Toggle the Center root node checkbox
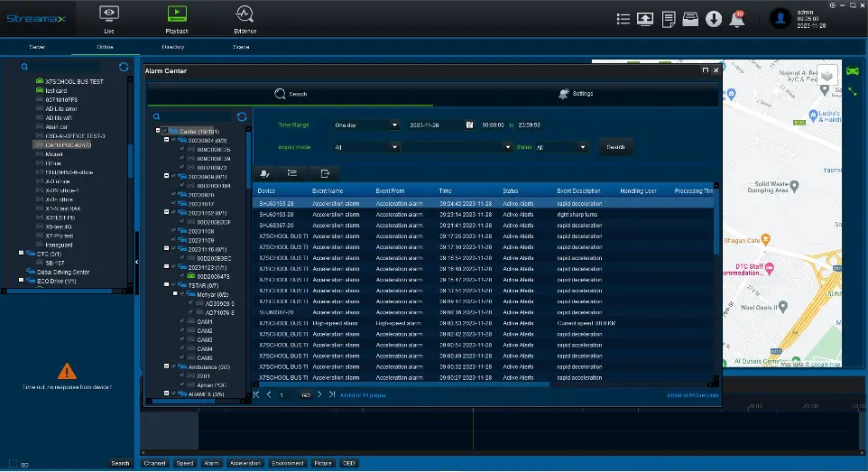Image resolution: width=868 pixels, height=472 pixels. point(163,131)
